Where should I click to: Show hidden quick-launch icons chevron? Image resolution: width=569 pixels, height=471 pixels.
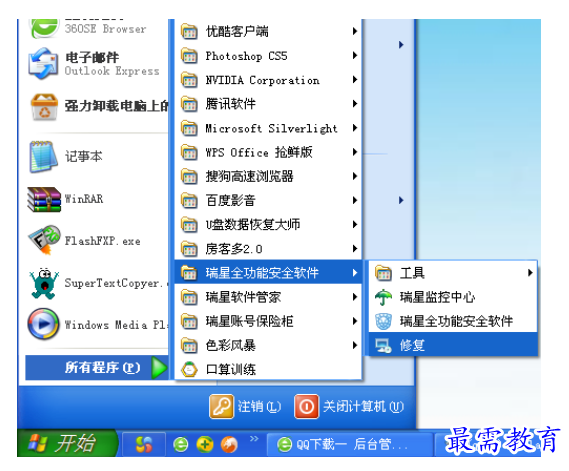(x=254, y=439)
